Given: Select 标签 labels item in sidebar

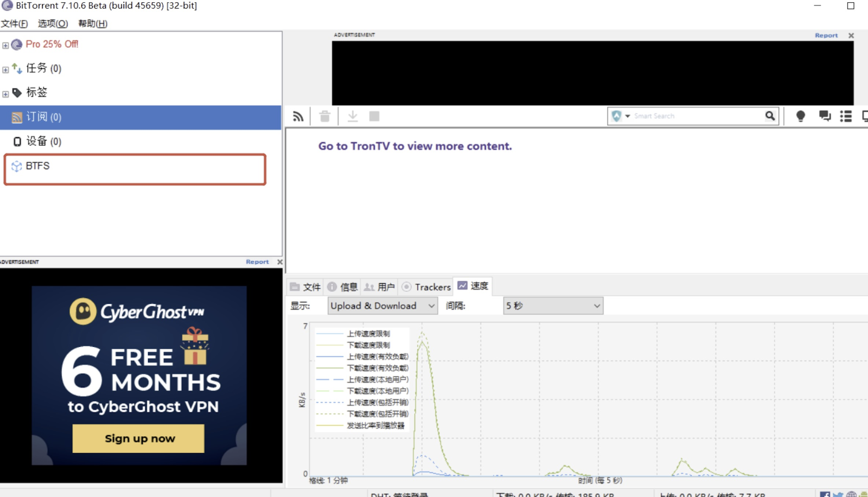Looking at the screenshot, I should (37, 92).
